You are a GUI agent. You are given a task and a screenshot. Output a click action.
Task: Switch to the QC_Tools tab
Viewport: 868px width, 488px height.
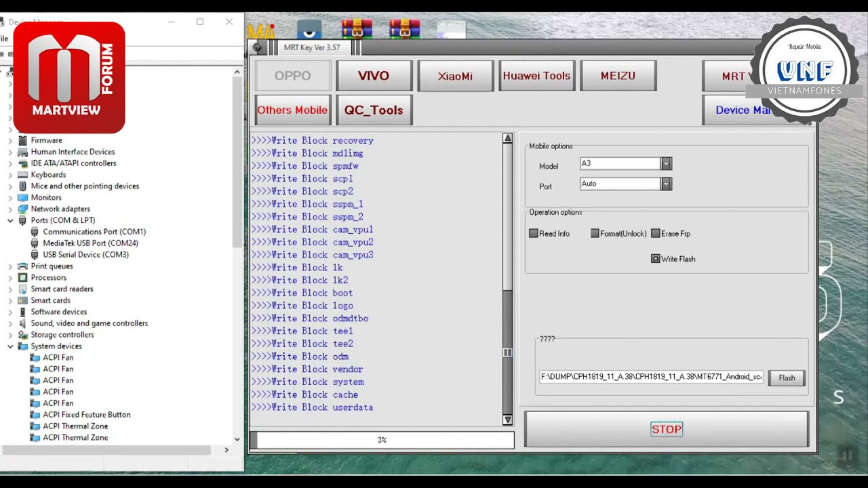click(x=374, y=110)
